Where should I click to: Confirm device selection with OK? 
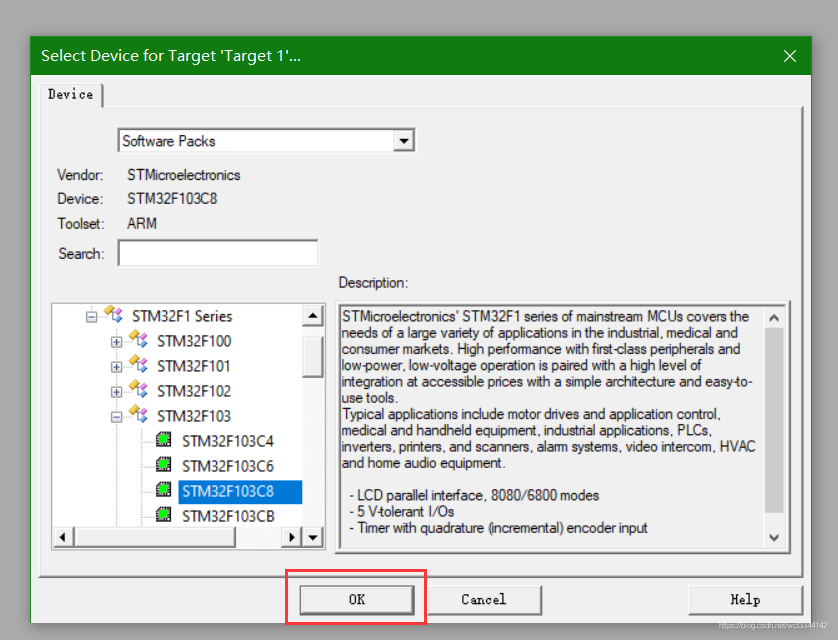pos(357,599)
